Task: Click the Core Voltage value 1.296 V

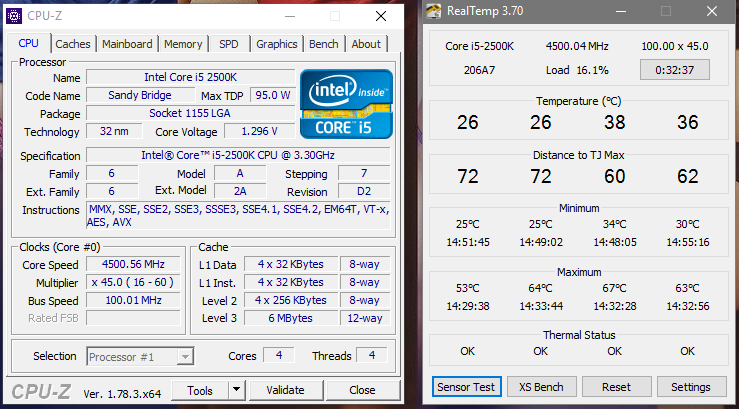Action: pyautogui.click(x=259, y=131)
